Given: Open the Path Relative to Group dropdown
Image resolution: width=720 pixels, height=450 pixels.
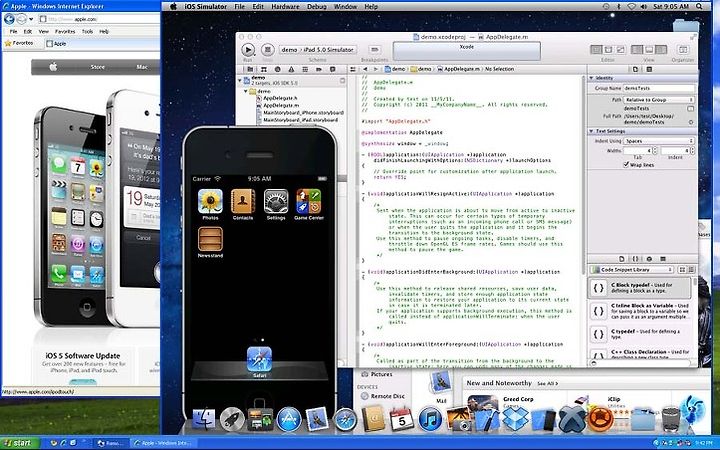Looking at the screenshot, I should click(659, 100).
